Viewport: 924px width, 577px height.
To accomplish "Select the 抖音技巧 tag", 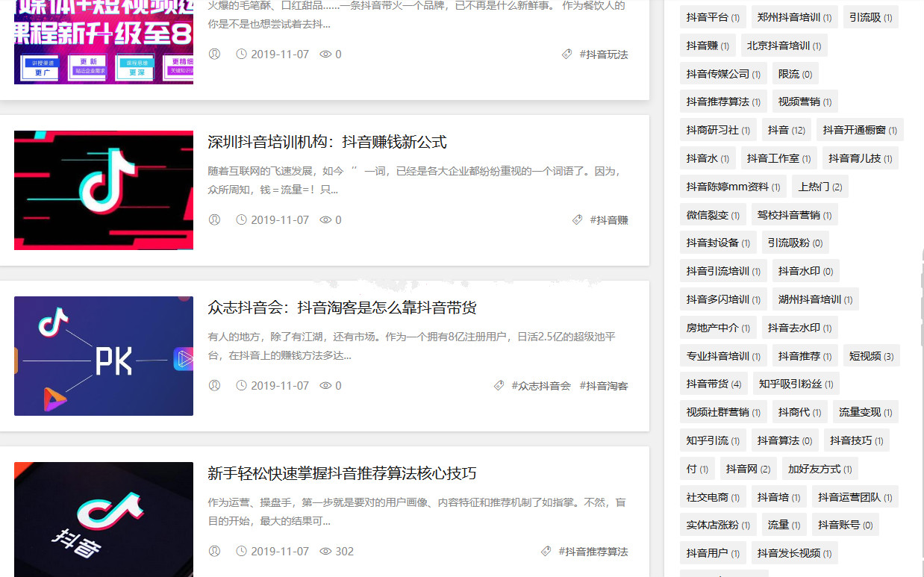I will [856, 440].
